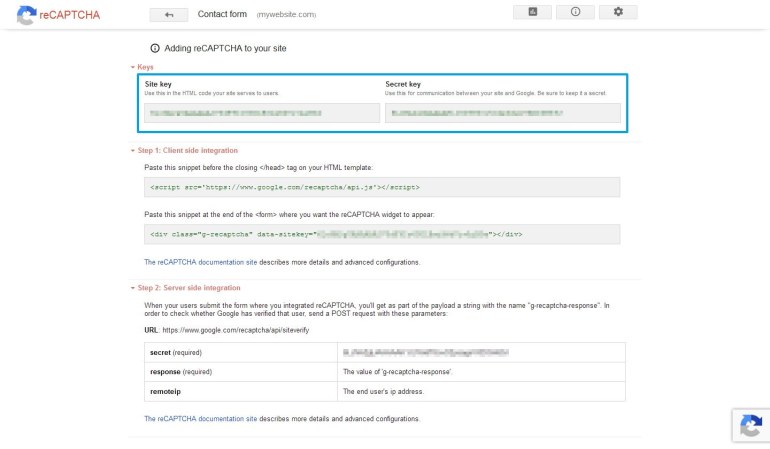The image size is (770, 449).
Task: Select the g-recaptcha div snippet box
Action: 382,234
